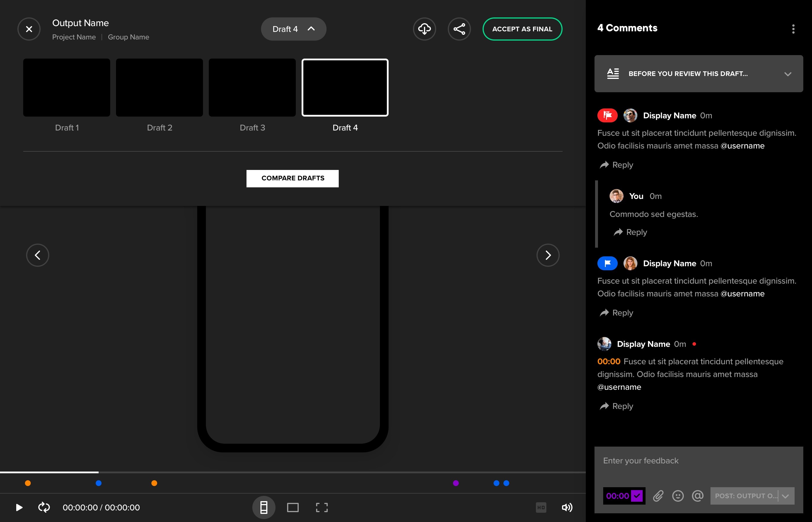This screenshot has width=812, height=522.
Task: Toggle HD quality badge
Action: click(541, 507)
